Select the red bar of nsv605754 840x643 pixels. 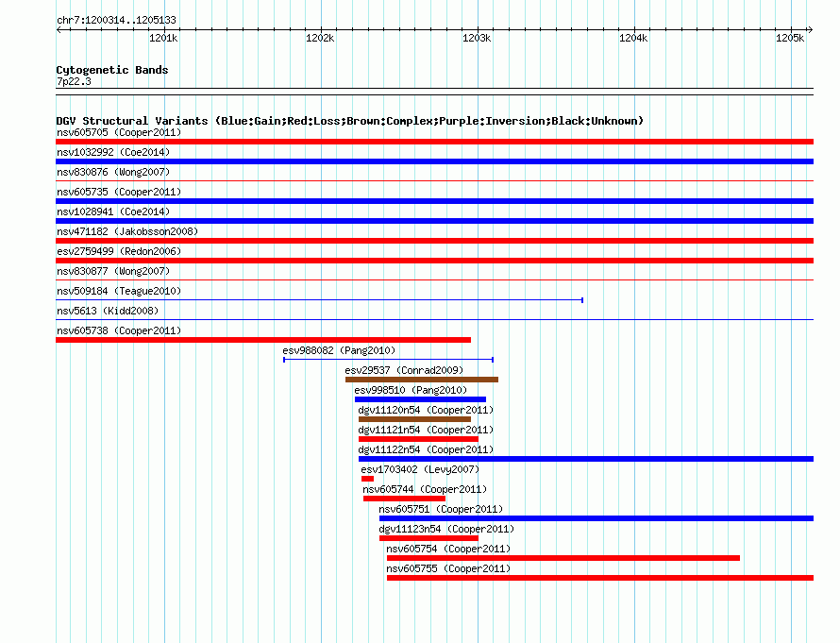(563, 558)
